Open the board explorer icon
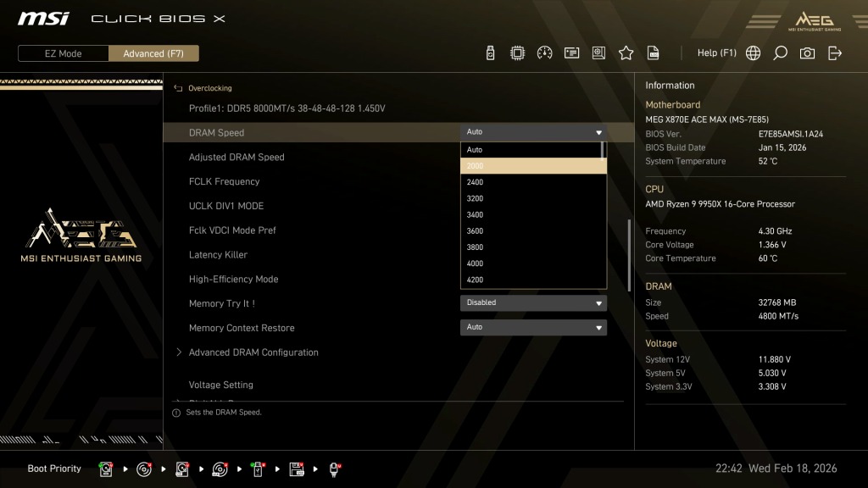 pos(598,53)
